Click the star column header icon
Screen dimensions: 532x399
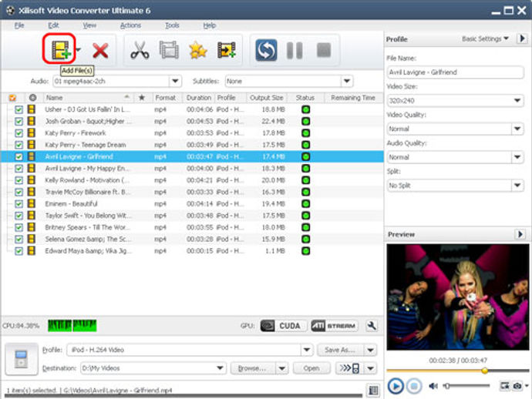[x=142, y=98]
